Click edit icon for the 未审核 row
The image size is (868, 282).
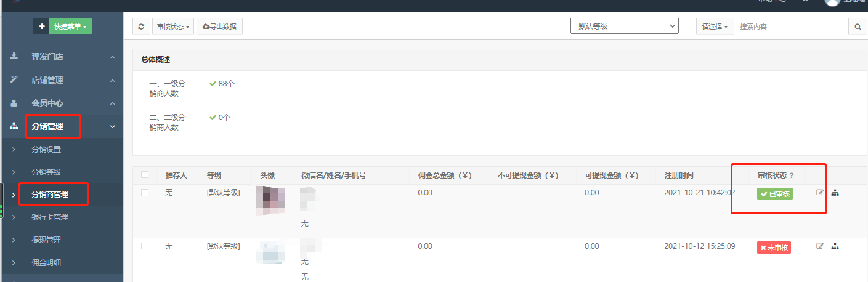(x=820, y=246)
